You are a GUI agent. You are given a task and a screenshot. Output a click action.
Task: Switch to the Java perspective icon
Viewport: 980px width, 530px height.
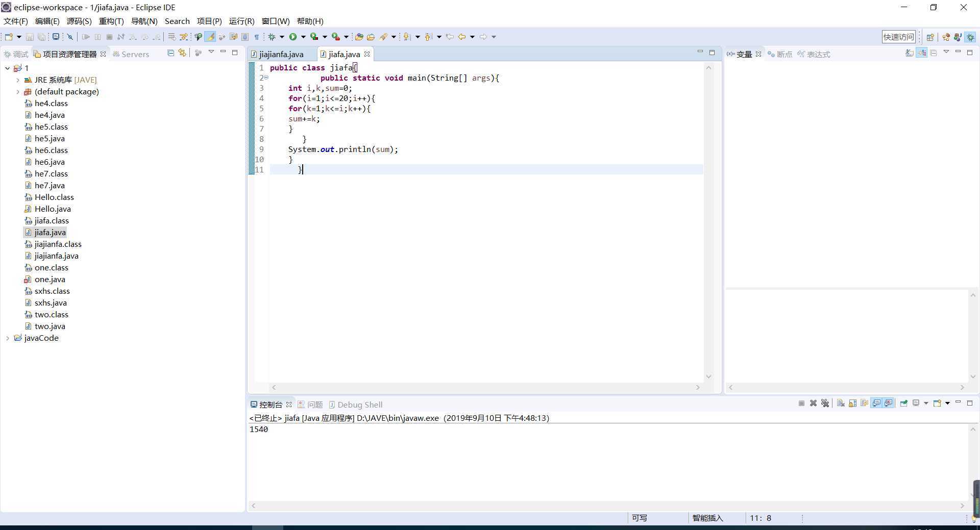click(x=958, y=37)
